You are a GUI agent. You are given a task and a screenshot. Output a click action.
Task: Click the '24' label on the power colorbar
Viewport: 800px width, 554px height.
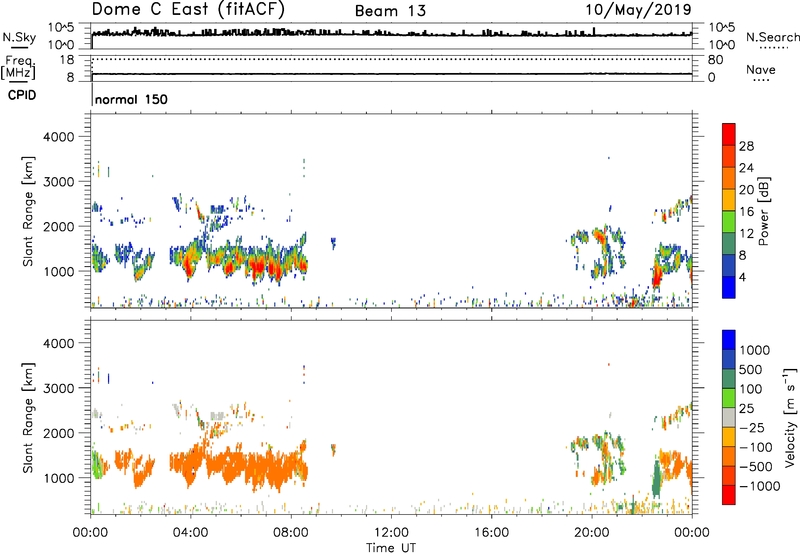click(x=746, y=168)
